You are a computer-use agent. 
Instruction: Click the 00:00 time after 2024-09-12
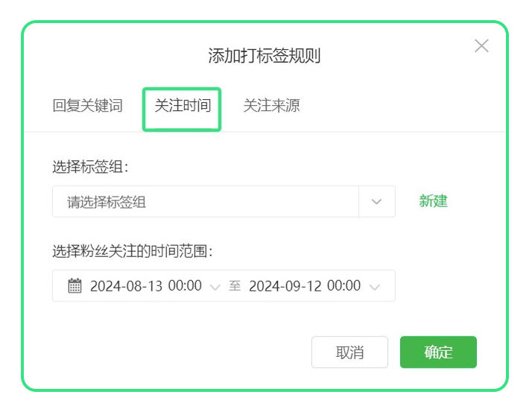click(x=343, y=286)
